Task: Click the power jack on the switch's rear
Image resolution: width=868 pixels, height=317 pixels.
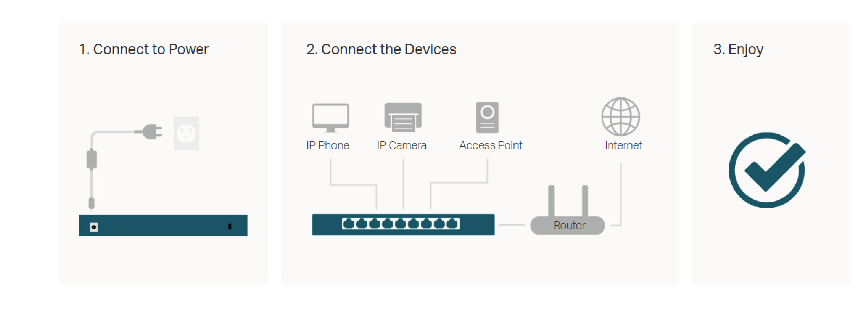Action: click(94, 227)
